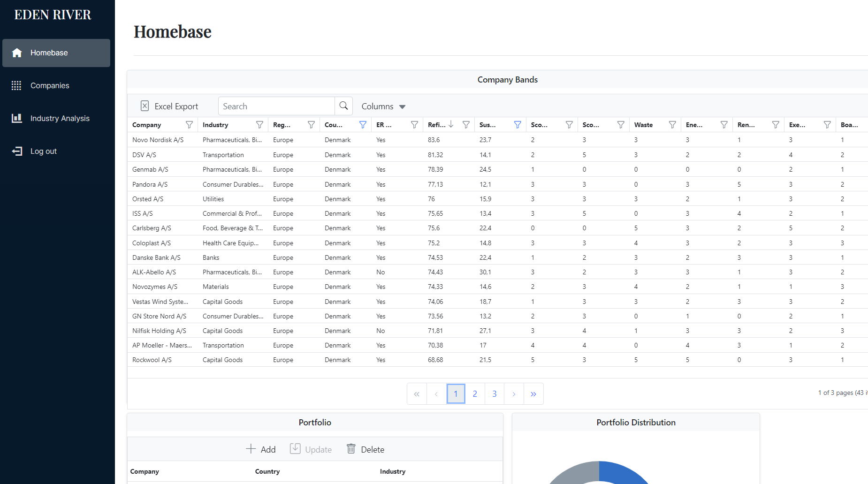868x484 pixels.
Task: Go to the first page with double-left arrow
Action: 417,394
